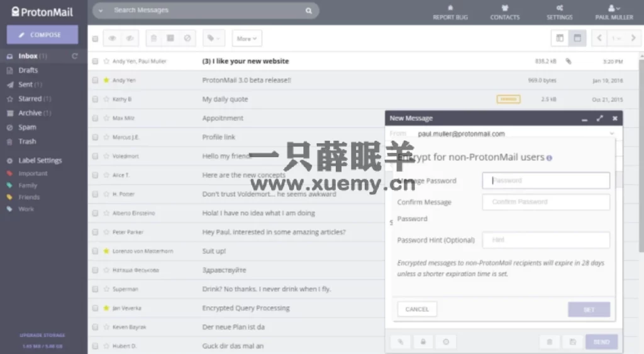The width and height of the screenshot is (644, 354).
Task: Focus the Password Hint field
Action: pos(547,240)
